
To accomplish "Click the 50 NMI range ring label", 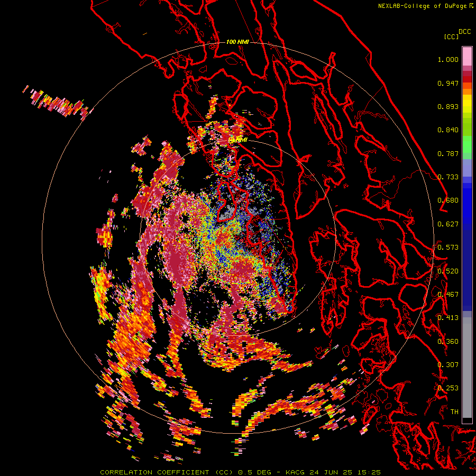I will (x=237, y=140).
